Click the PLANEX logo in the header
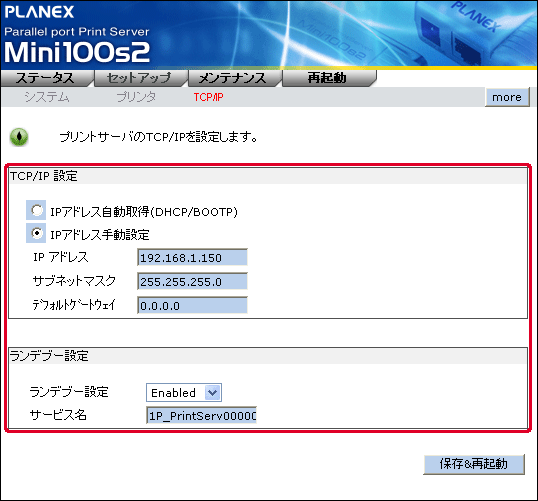The width and height of the screenshot is (538, 501). pos(39,12)
